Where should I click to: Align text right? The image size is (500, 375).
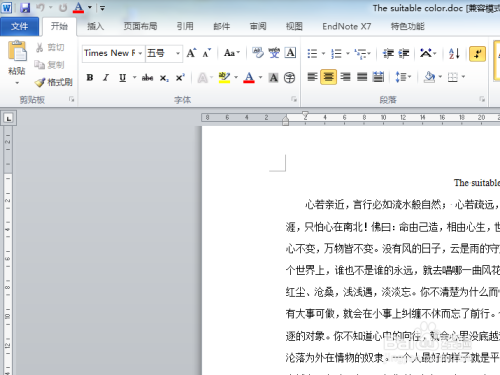click(x=345, y=77)
